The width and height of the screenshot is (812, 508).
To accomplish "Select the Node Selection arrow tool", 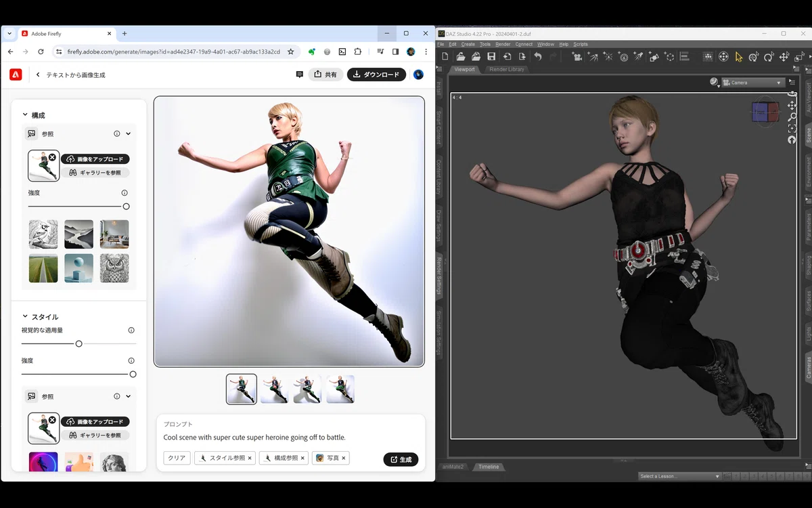I will 739,57.
